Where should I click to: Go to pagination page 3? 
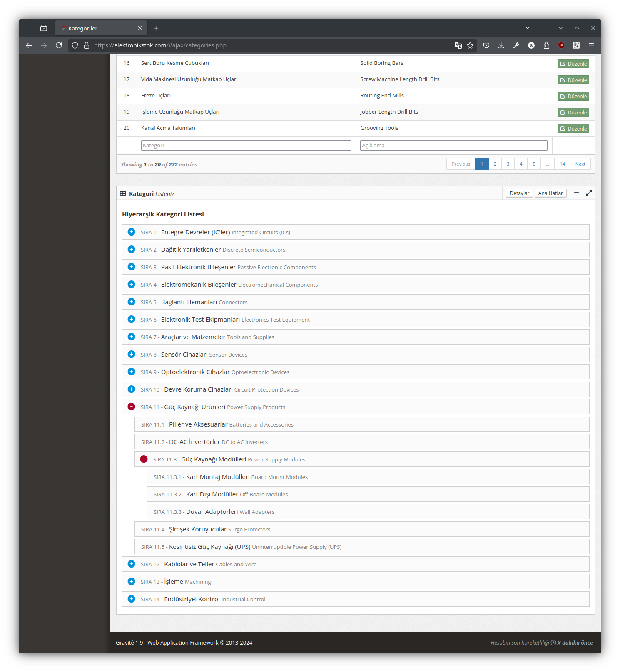point(508,164)
